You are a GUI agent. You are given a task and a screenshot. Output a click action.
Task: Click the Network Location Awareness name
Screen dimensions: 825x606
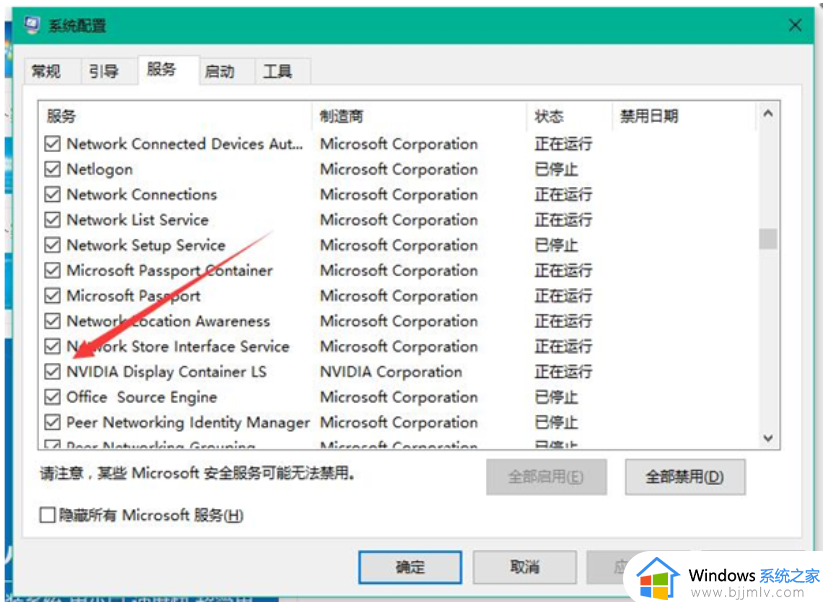click(x=168, y=321)
